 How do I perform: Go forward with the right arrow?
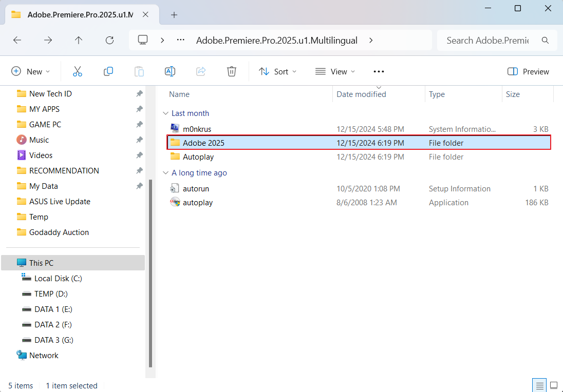pos(48,40)
